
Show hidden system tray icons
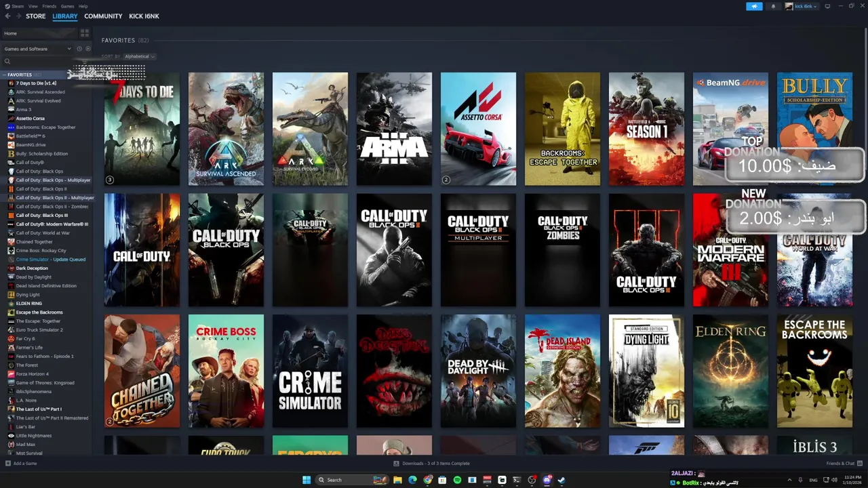click(x=789, y=480)
